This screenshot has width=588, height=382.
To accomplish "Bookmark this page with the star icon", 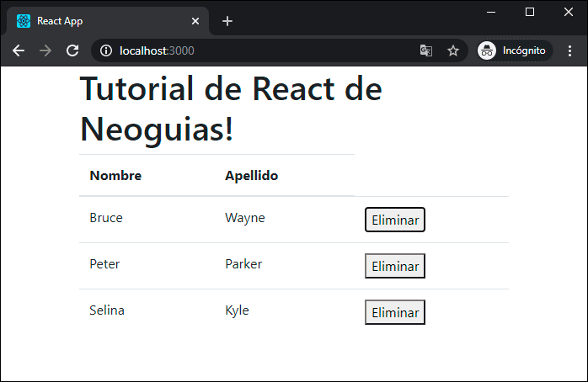I will 453,50.
